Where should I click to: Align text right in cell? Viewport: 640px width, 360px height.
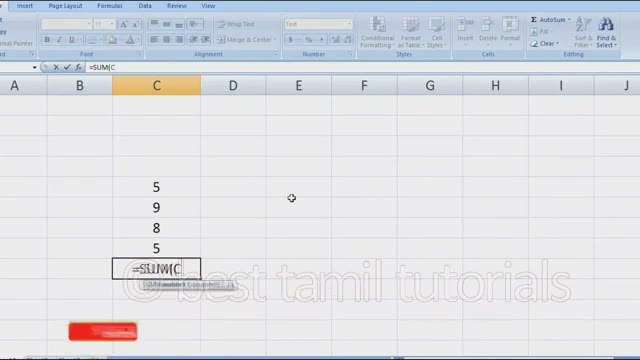[x=179, y=40]
